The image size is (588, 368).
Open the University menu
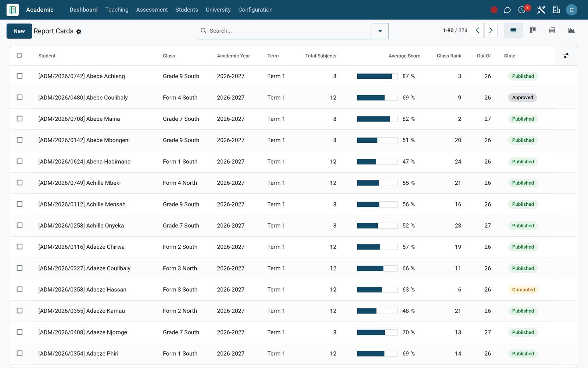click(218, 10)
